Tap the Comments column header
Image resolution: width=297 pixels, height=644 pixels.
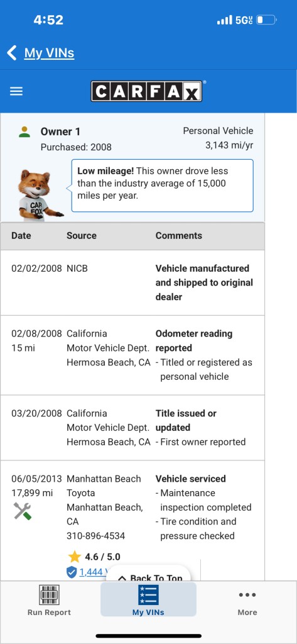(x=179, y=236)
